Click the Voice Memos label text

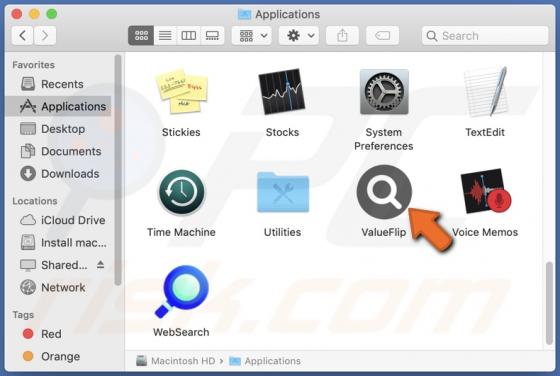click(x=485, y=232)
